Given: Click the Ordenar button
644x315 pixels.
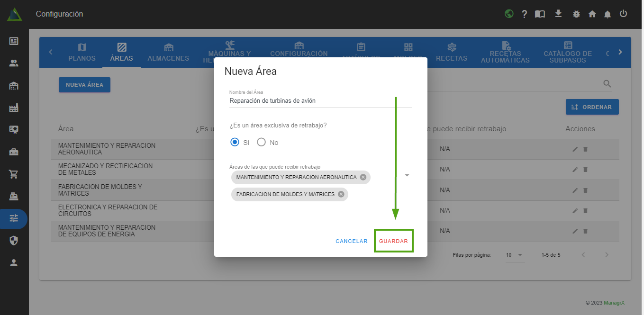Looking at the screenshot, I should coord(592,107).
